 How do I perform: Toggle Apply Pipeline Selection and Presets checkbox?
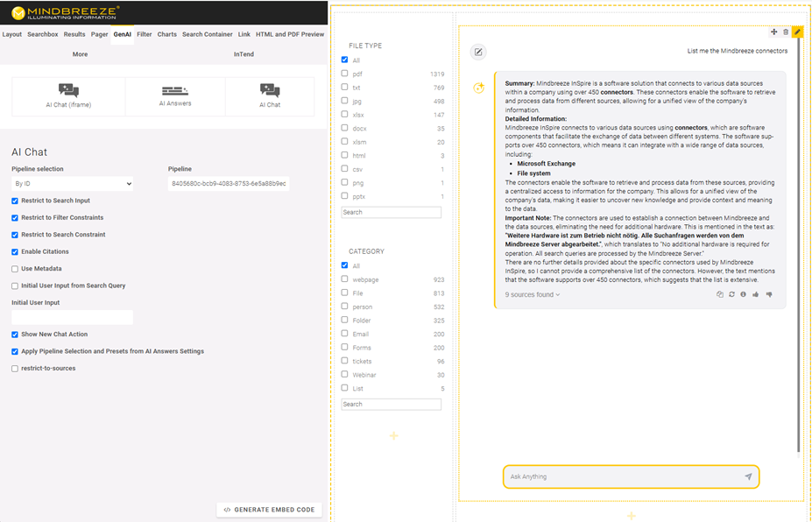coord(15,352)
